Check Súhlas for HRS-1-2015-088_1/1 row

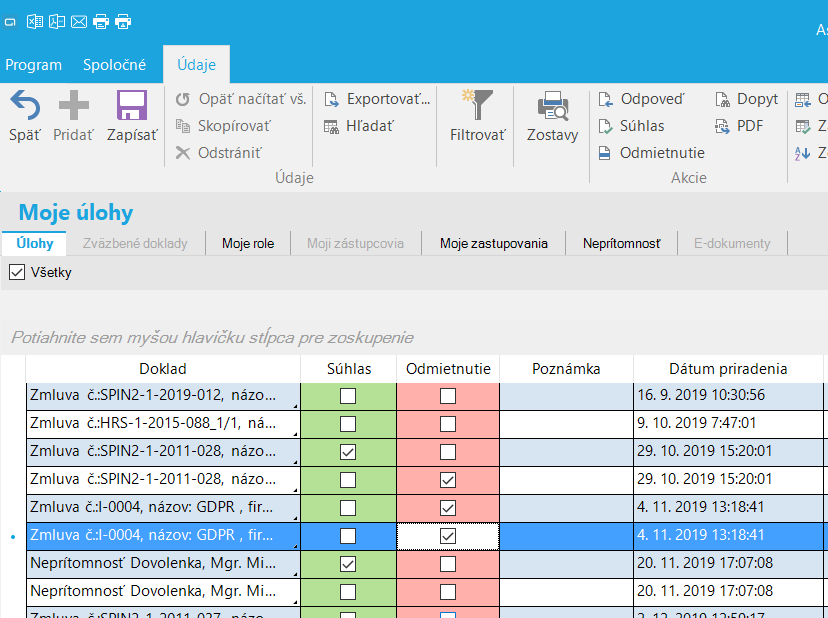pos(348,424)
